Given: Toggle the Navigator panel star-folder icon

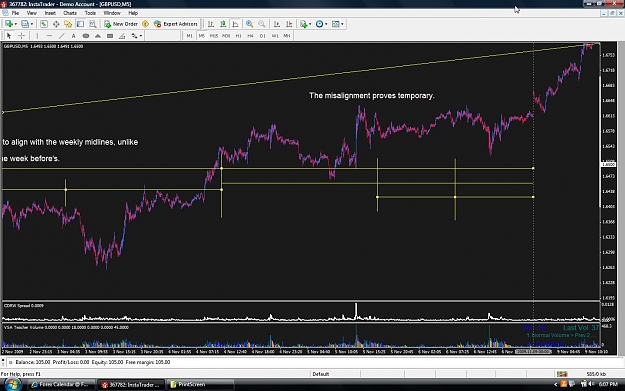Looking at the screenshot, I should pos(68,24).
